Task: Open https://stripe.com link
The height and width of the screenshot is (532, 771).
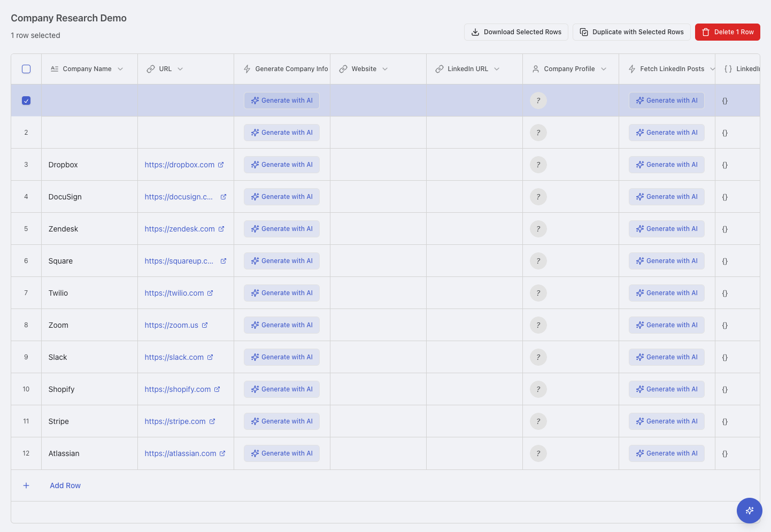Action: coord(175,421)
